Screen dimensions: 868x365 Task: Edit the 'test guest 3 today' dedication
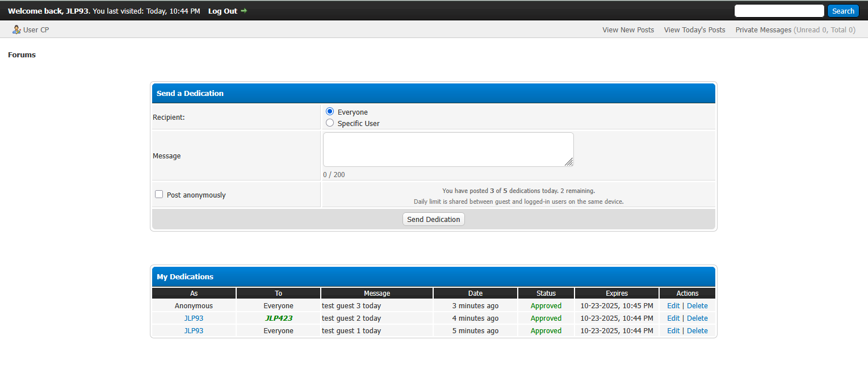point(673,306)
